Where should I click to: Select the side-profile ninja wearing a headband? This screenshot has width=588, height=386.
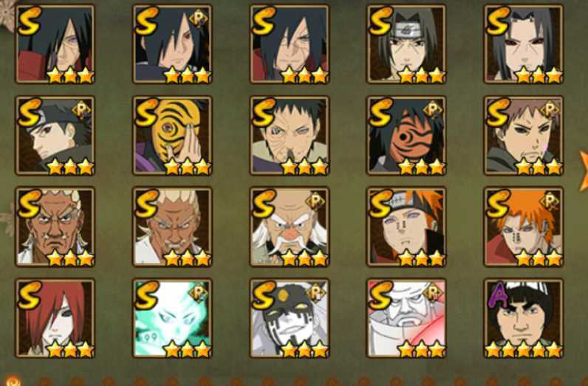pos(55,135)
